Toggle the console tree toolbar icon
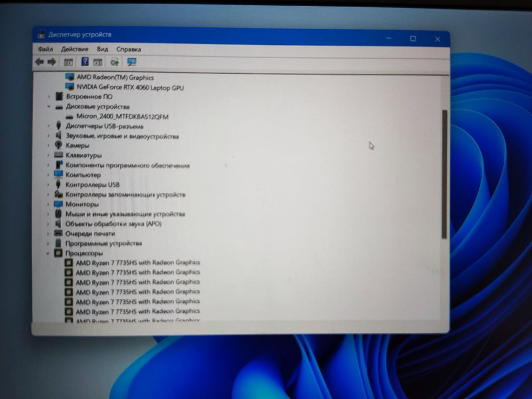The image size is (532, 399). click(68, 62)
